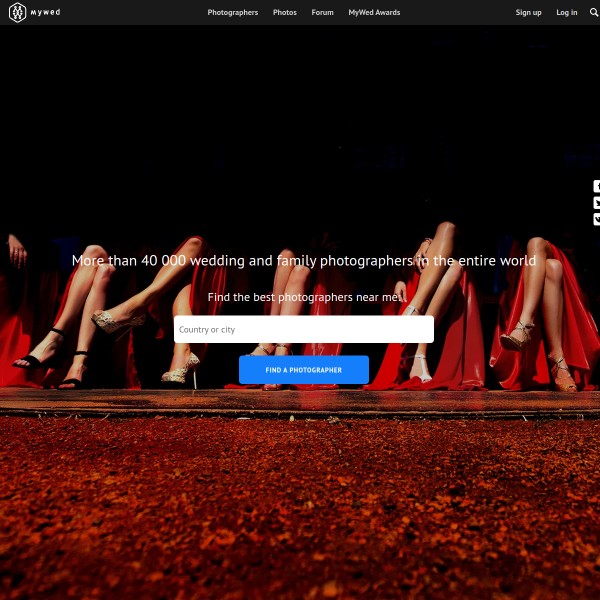Image resolution: width=600 pixels, height=600 pixels.
Task: Click the MyWed logo in the header
Action: 34,12
